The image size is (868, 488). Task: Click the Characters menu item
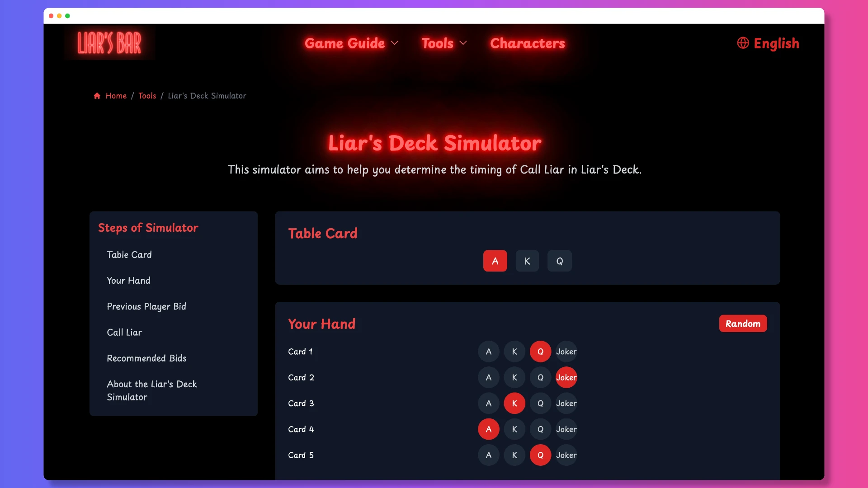tap(527, 42)
